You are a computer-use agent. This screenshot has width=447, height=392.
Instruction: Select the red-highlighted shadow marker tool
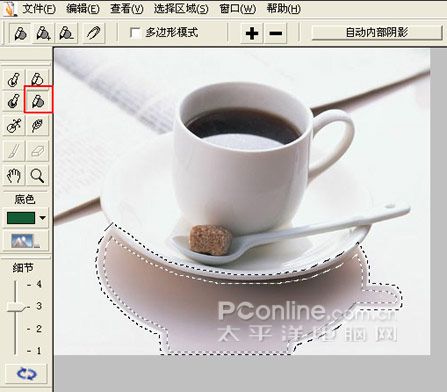tap(38, 100)
